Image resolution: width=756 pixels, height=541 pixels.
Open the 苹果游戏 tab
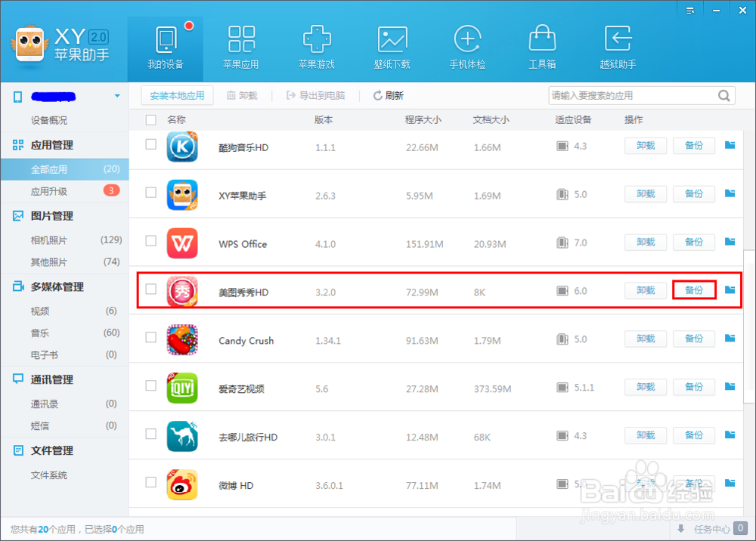point(316,49)
